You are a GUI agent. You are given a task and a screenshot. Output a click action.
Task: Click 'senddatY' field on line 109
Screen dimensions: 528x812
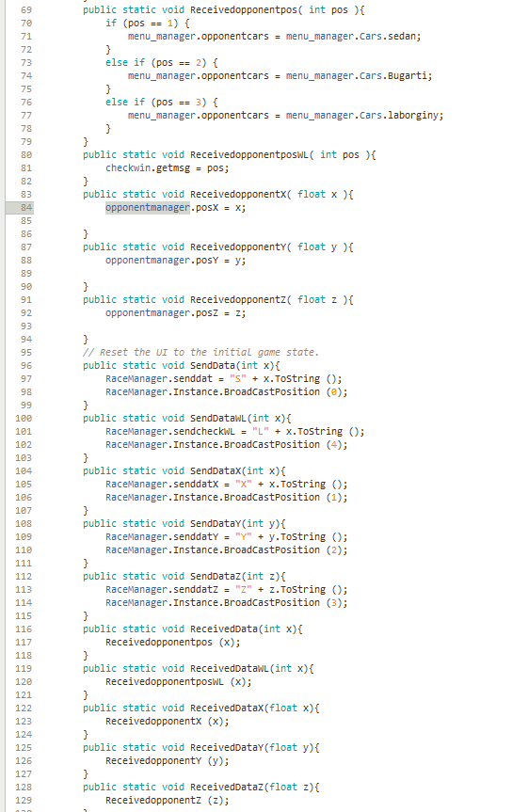click(196, 537)
